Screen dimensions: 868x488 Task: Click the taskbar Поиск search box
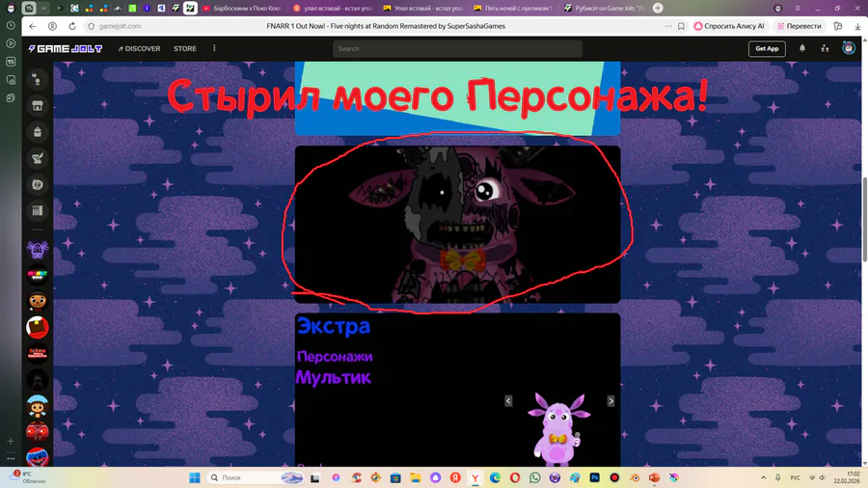tap(256, 477)
